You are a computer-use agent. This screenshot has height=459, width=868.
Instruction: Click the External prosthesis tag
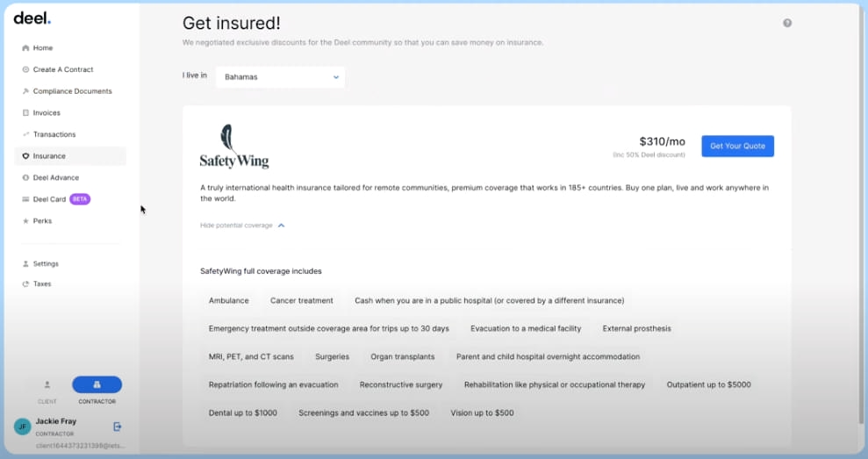point(636,329)
